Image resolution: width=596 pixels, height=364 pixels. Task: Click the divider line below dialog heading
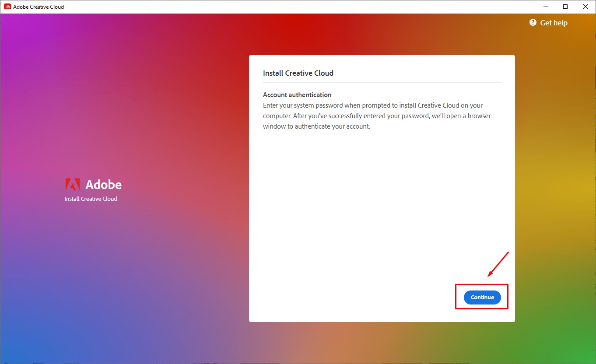pos(382,82)
